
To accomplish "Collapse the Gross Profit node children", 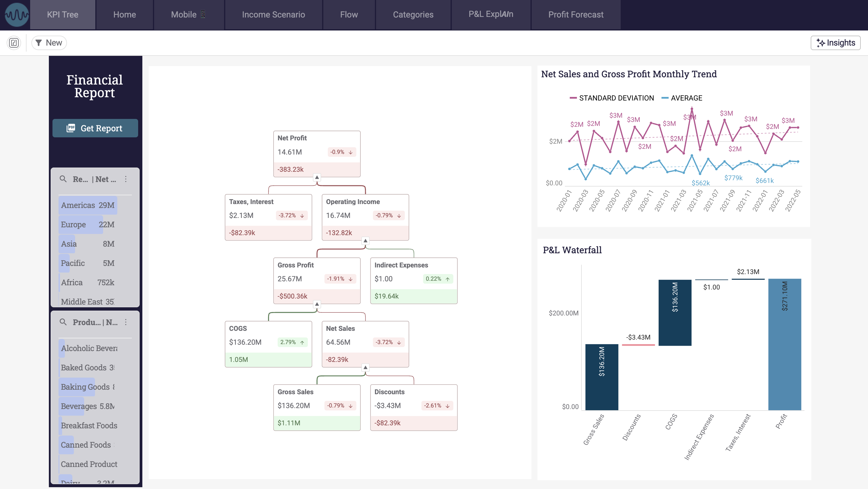I will click(317, 304).
